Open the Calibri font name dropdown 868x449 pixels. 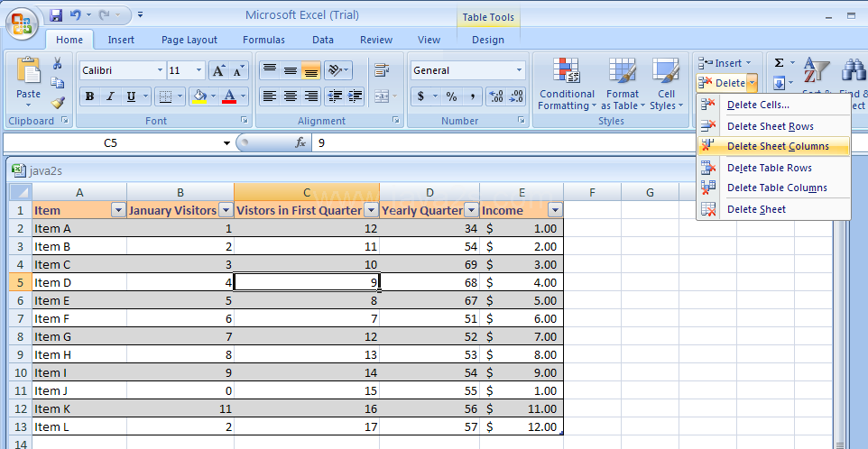(160, 71)
